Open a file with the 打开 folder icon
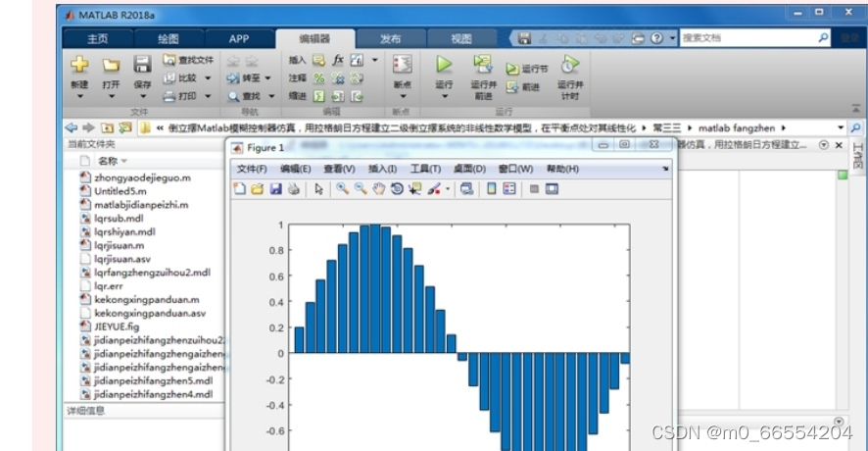Screen dimensions: 868x451 click(111, 65)
